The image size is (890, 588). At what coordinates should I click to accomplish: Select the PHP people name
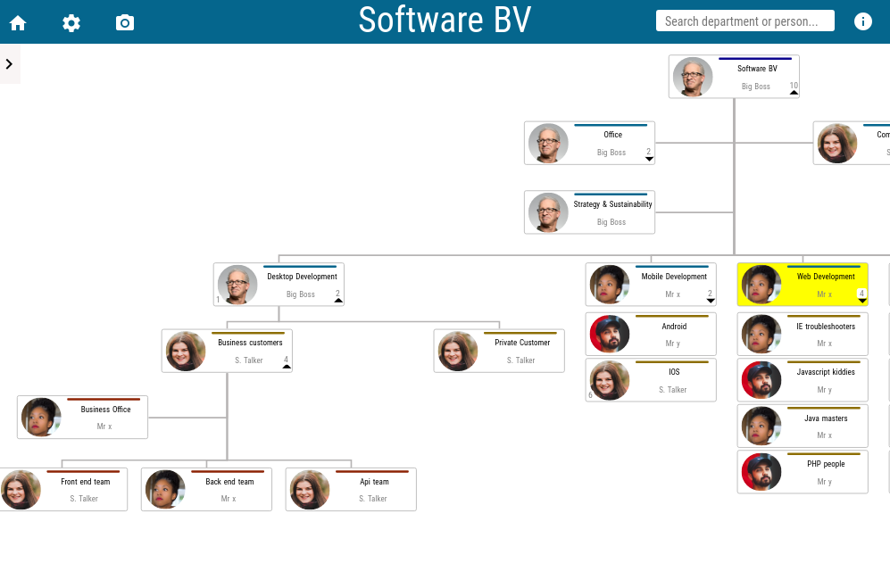826,464
